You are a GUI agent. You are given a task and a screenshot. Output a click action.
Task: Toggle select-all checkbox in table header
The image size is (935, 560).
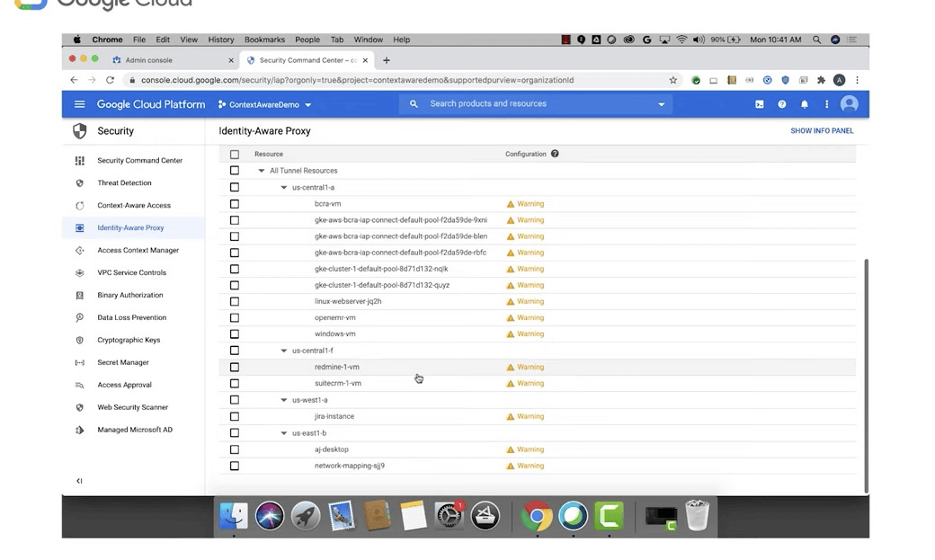[x=235, y=155]
